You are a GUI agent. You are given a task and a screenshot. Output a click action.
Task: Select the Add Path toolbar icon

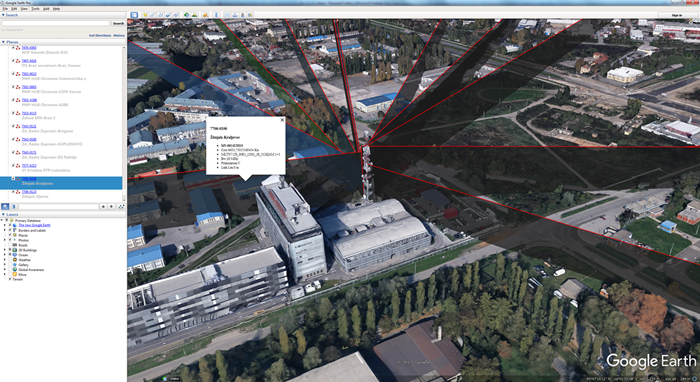(x=160, y=15)
